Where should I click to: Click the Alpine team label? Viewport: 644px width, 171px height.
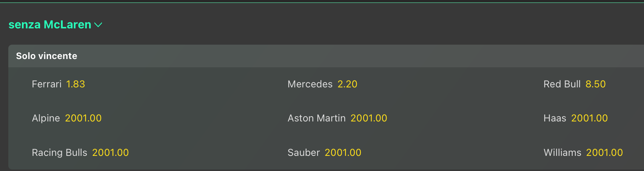(46, 118)
